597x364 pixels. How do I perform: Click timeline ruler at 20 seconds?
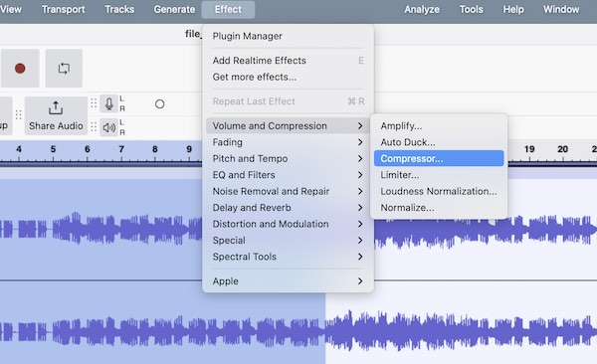coord(563,149)
